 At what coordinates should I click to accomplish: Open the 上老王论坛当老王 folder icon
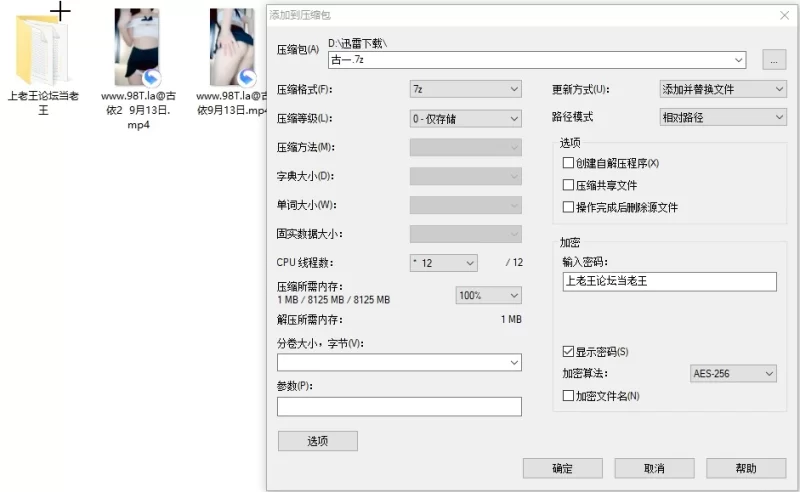coord(42,50)
